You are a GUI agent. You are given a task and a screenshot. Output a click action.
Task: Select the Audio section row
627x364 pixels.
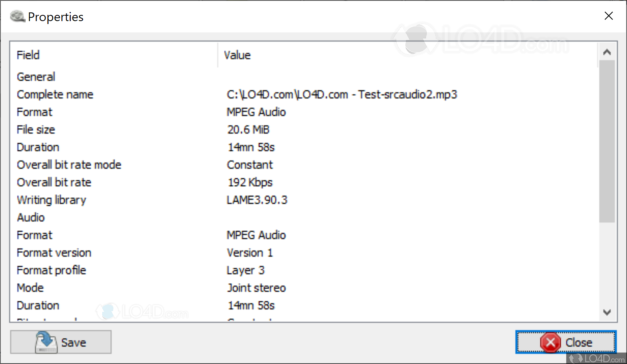click(30, 217)
